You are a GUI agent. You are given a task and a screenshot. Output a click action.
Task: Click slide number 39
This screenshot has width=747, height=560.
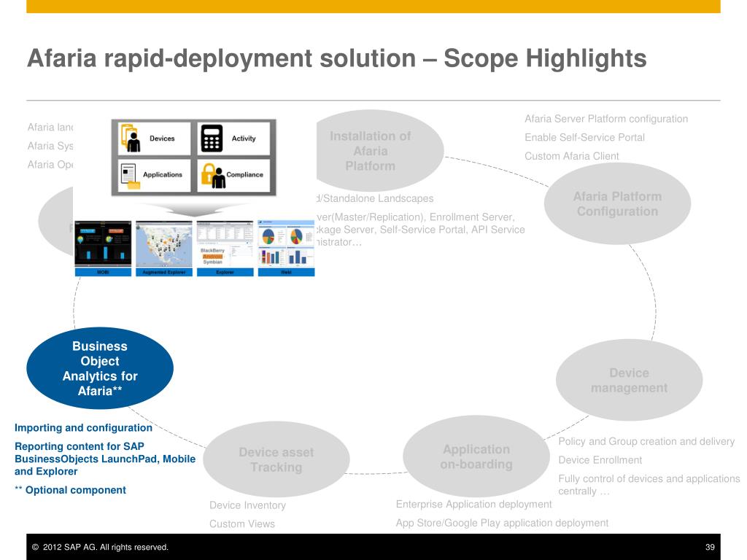click(710, 547)
